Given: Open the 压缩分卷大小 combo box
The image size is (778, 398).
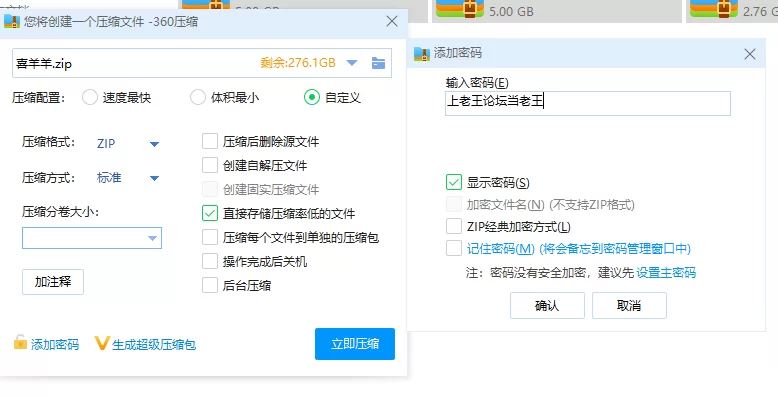Looking at the screenshot, I should (x=92, y=238).
